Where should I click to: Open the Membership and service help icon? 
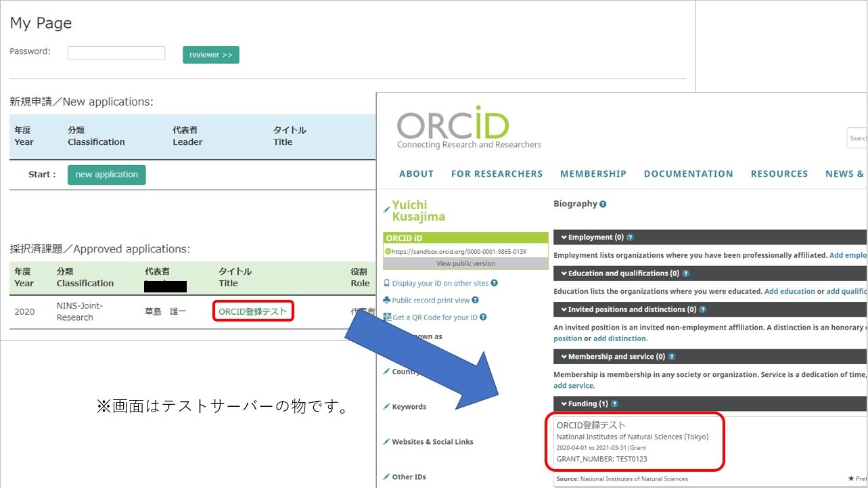coord(671,357)
